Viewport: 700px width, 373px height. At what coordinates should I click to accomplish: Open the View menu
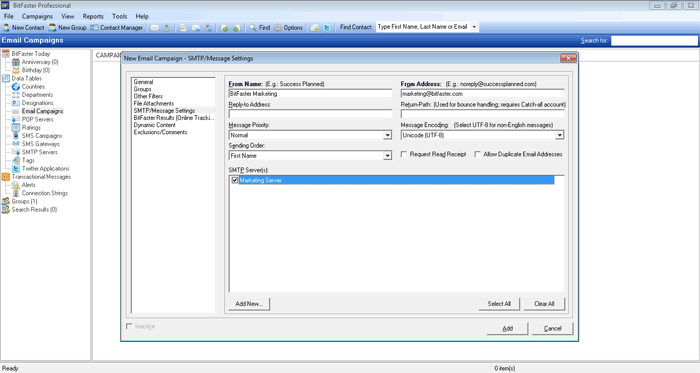tap(68, 17)
